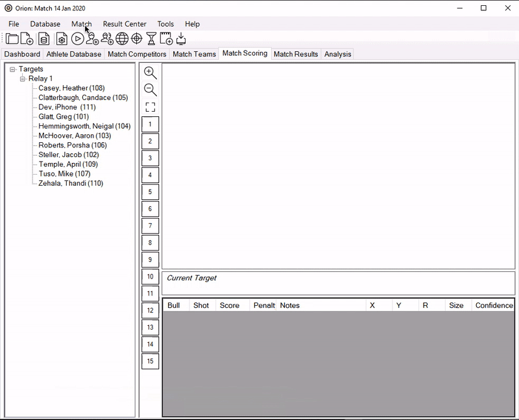Click the new file toolbar icon

27,39
